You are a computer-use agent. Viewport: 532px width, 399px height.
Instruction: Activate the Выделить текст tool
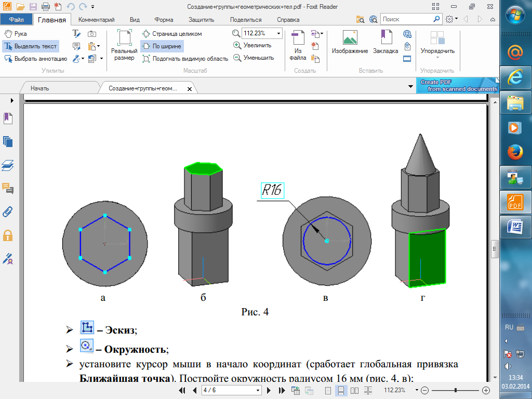tap(31, 46)
